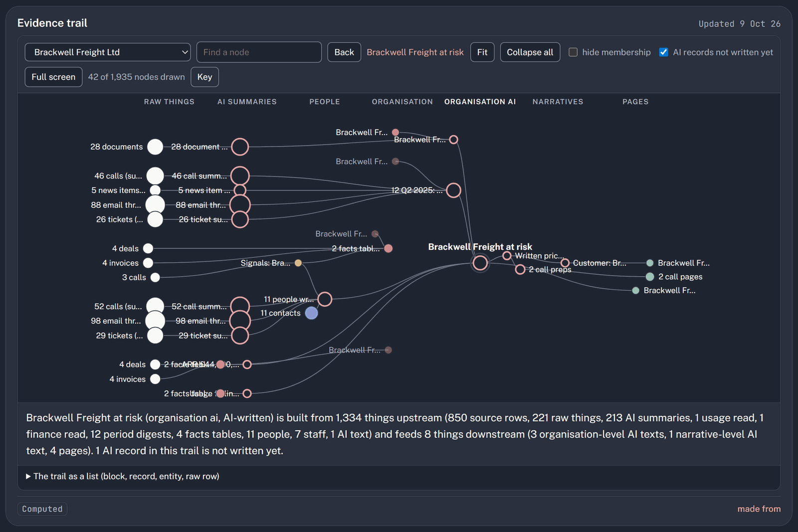The width and height of the screenshot is (798, 532).
Task: Click the 5 news items node circle
Action: point(155,190)
